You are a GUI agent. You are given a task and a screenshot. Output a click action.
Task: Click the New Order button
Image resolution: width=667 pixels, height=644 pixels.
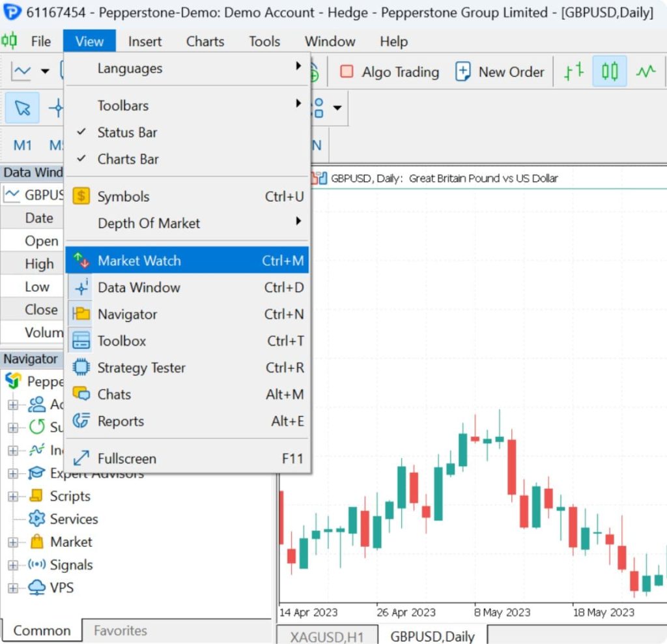pos(500,72)
